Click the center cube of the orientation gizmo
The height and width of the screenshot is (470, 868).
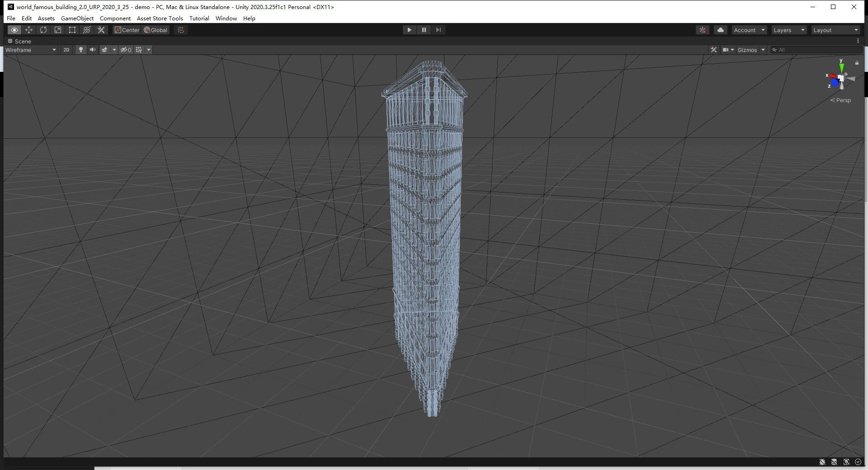click(841, 79)
